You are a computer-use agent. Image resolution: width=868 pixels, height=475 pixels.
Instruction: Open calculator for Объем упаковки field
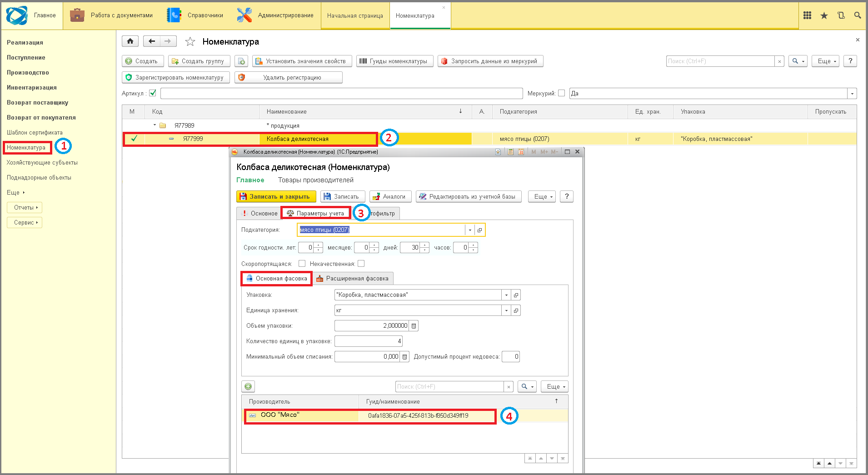(x=414, y=326)
